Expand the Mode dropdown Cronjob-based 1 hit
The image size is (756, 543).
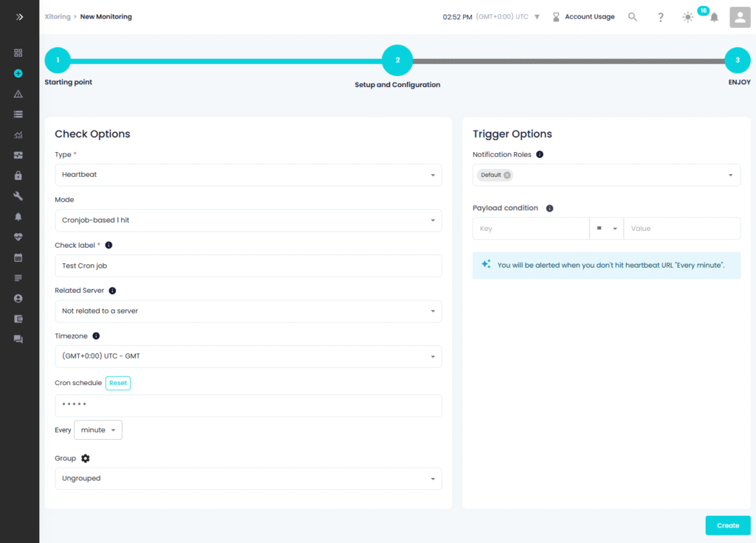click(x=248, y=220)
